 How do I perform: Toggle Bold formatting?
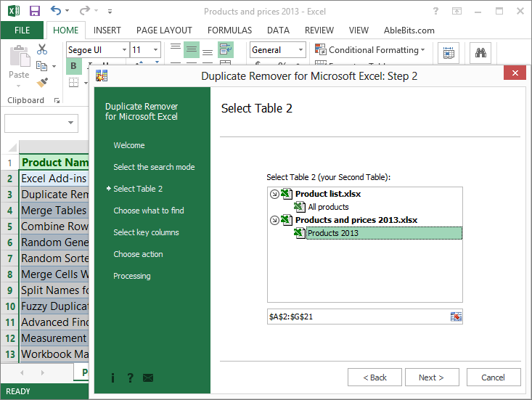pyautogui.click(x=73, y=66)
